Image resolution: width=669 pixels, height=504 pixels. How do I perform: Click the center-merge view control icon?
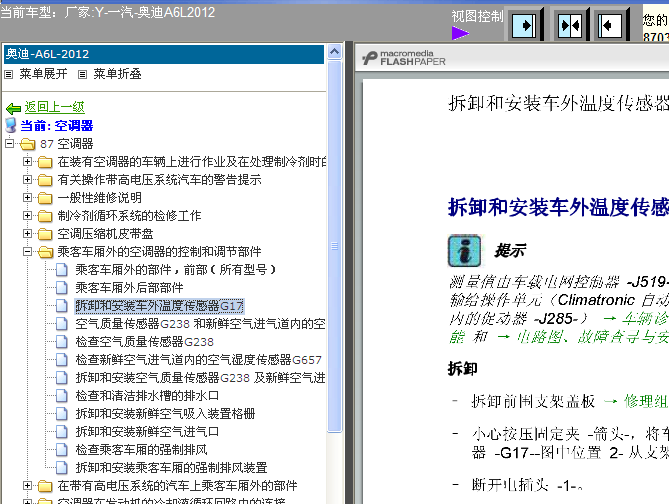click(570, 26)
